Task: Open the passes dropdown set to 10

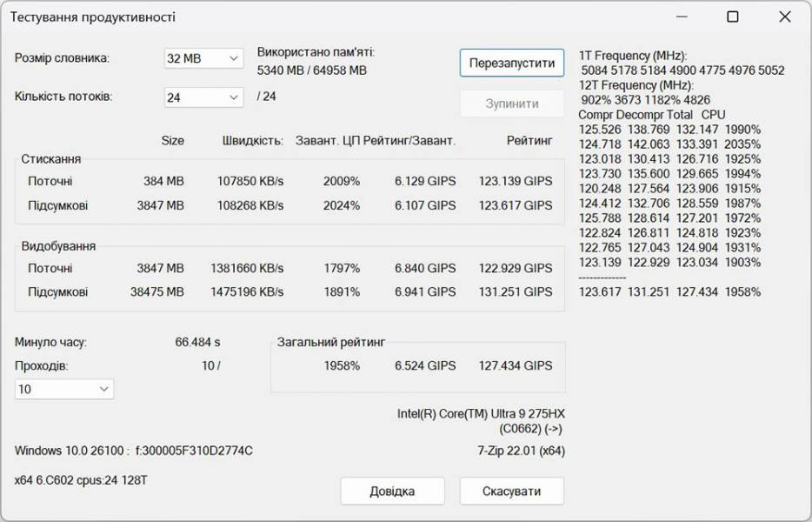Action: coord(63,389)
